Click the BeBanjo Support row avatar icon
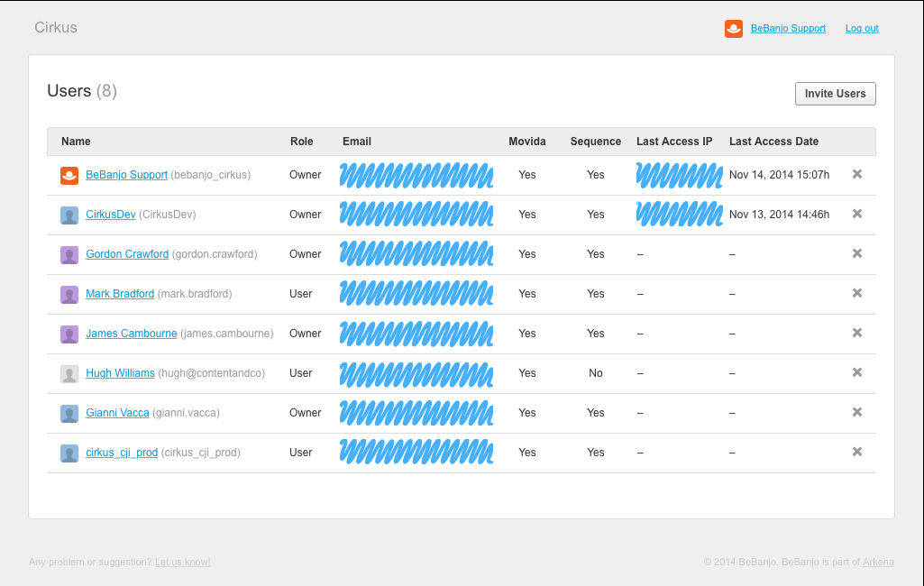This screenshot has width=924, height=586. click(x=69, y=176)
